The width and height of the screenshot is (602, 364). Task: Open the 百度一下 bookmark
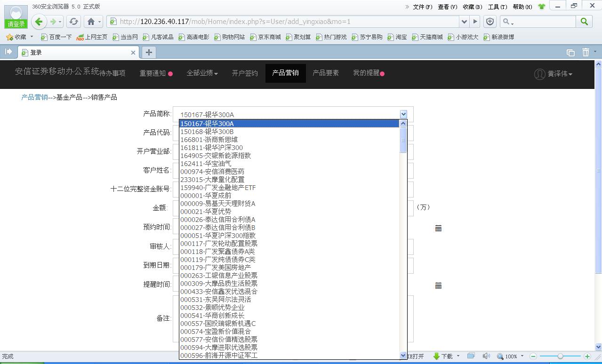pos(56,37)
